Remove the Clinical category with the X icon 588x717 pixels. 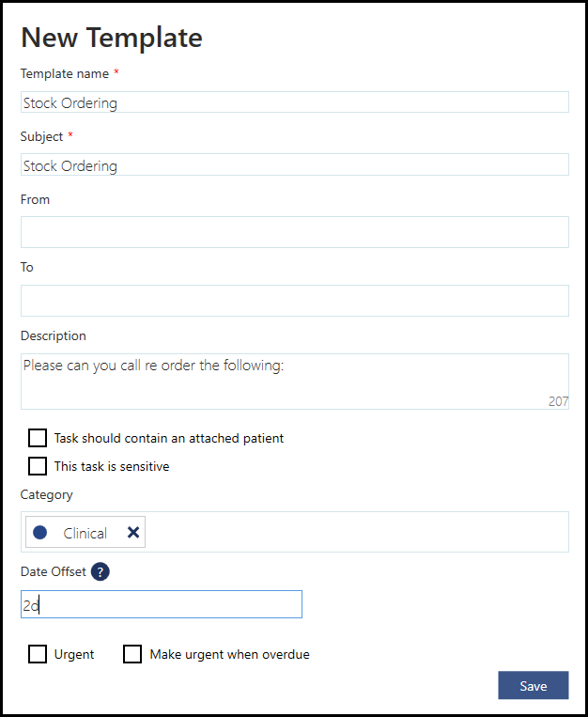pos(133,533)
